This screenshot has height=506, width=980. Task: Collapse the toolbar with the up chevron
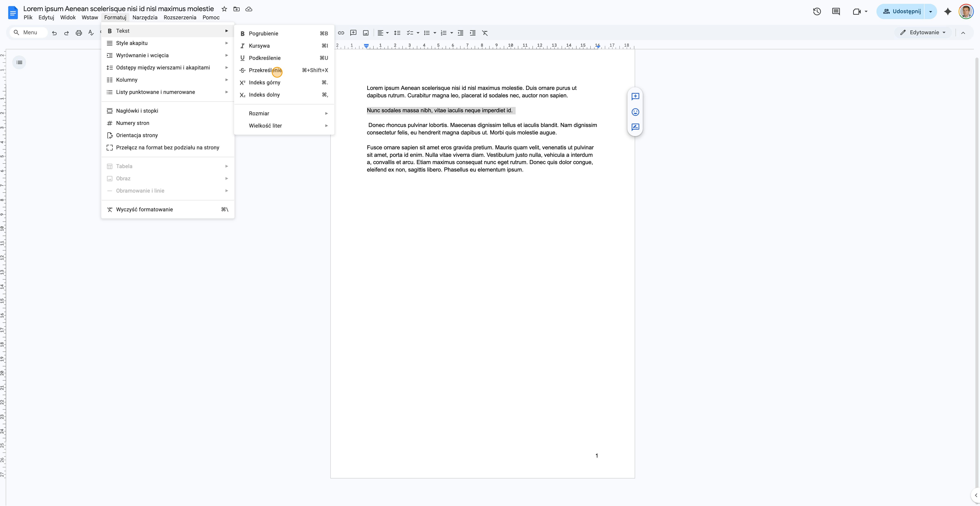963,33
